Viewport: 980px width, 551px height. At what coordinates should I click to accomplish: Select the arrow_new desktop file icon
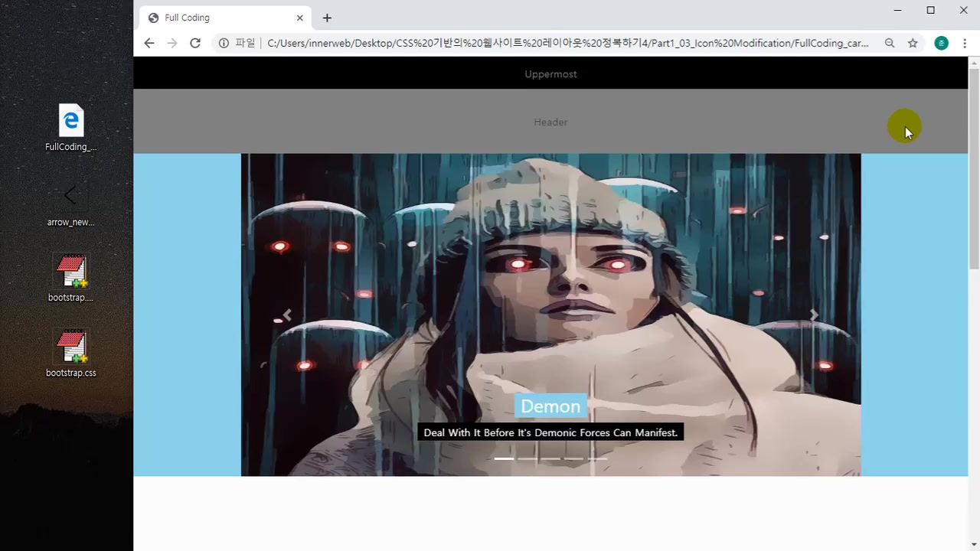click(x=70, y=197)
